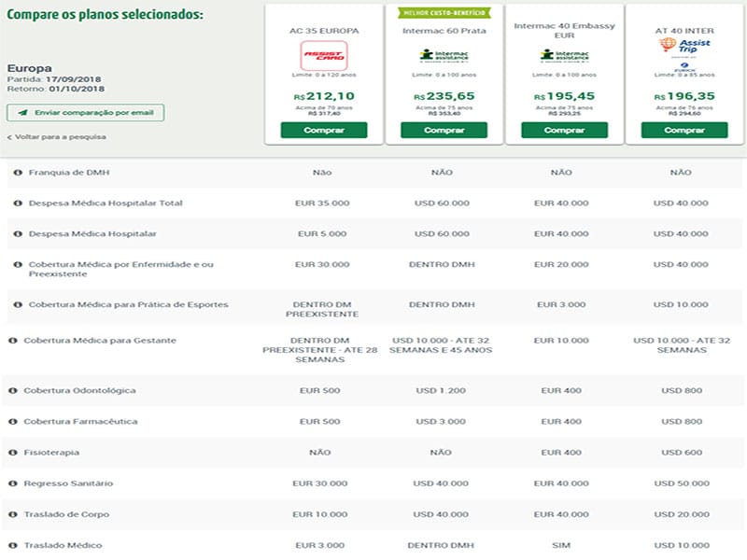Click info icon beside Despesa Médica Hospitalar
Screen dimensions: 747x560
(18, 234)
